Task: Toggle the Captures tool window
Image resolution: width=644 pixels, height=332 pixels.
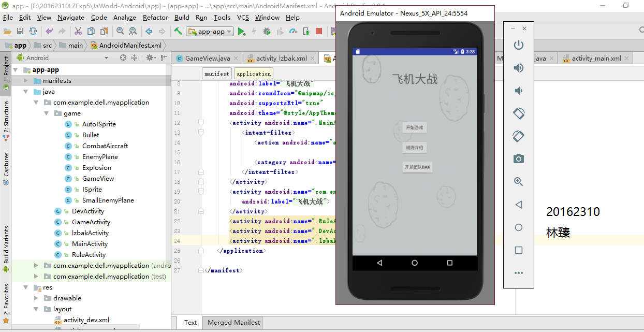Action: pos(6,169)
